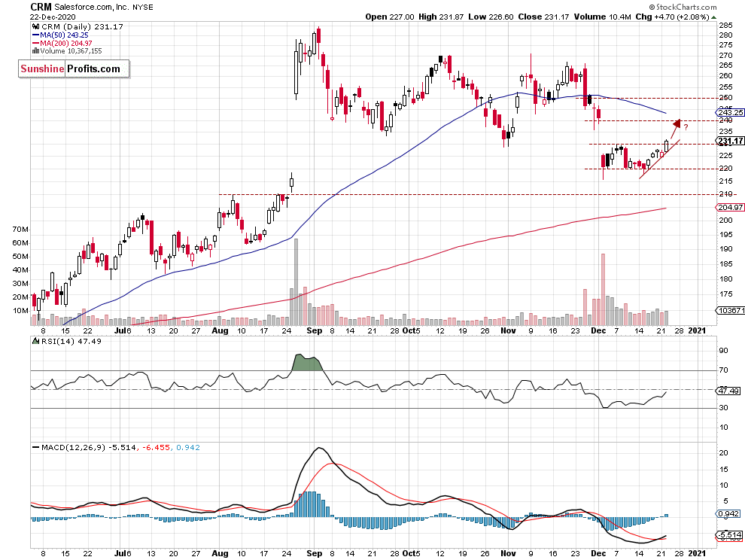Click the 70M volume axis label

coord(20,229)
